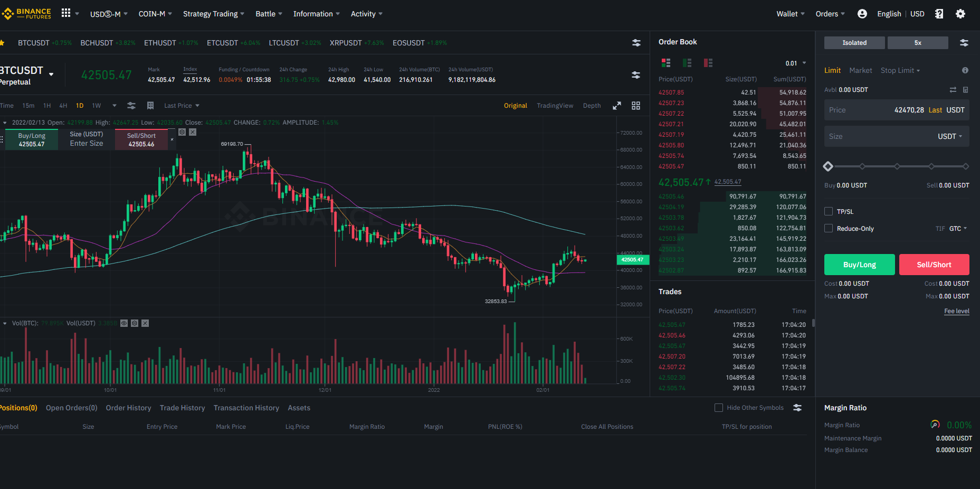Open the Last Price chart type dropdown
The image size is (980, 489).
pos(182,106)
